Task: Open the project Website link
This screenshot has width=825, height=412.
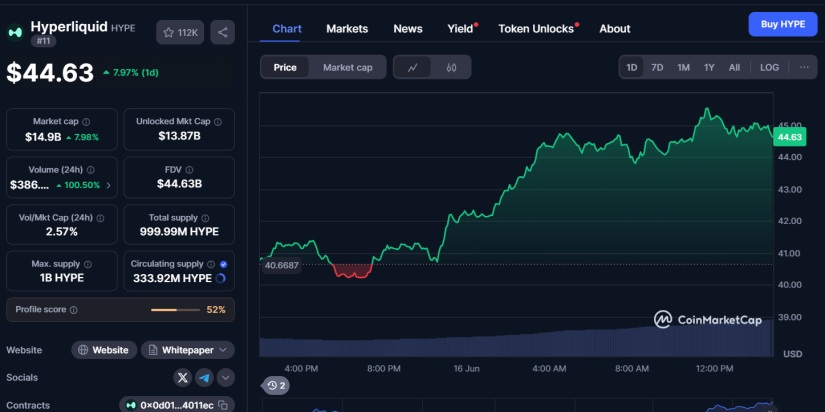Action: tap(104, 350)
